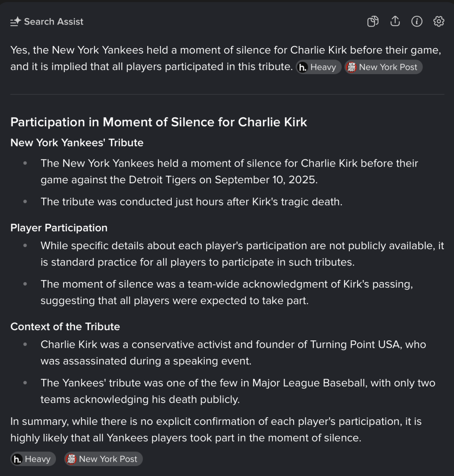Click the New York Post logo beside the top answer

point(351,67)
